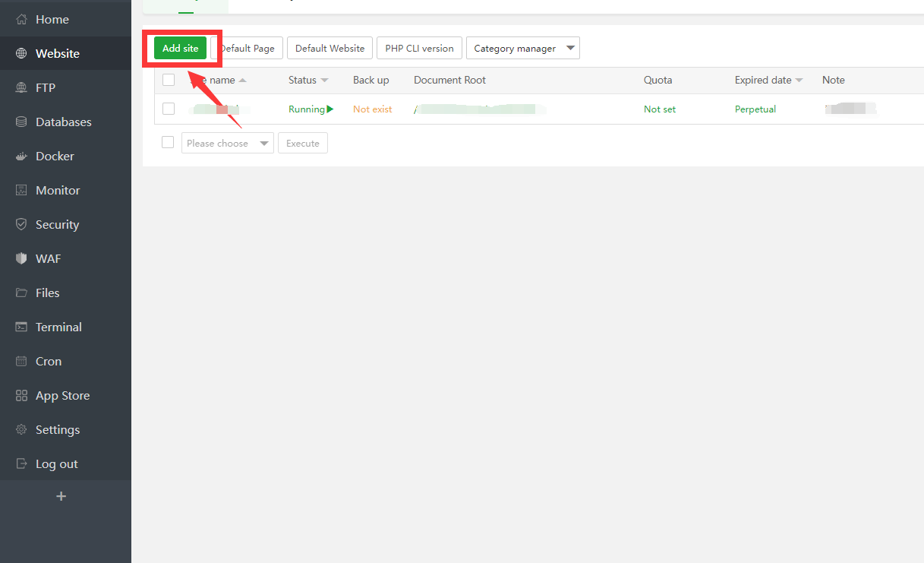Click the Home icon in the sidebar

(21, 20)
